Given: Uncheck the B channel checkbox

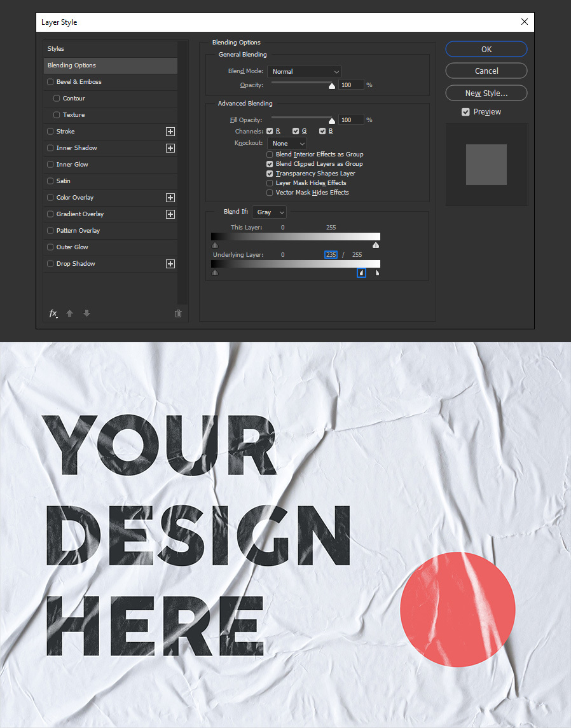Looking at the screenshot, I should tap(322, 132).
